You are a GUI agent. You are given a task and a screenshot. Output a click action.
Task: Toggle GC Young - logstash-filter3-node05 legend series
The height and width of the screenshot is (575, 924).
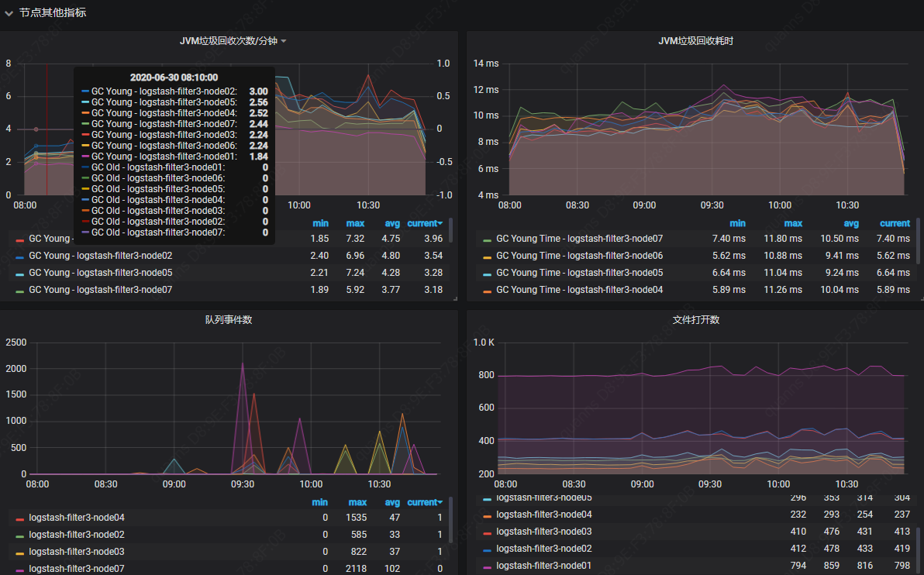100,273
